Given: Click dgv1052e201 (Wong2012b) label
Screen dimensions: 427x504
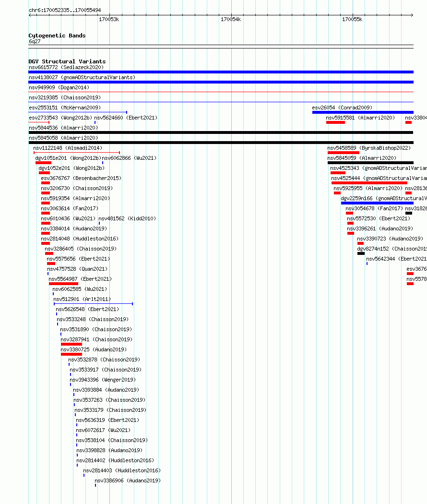Looking at the screenshot, I should (71, 168).
